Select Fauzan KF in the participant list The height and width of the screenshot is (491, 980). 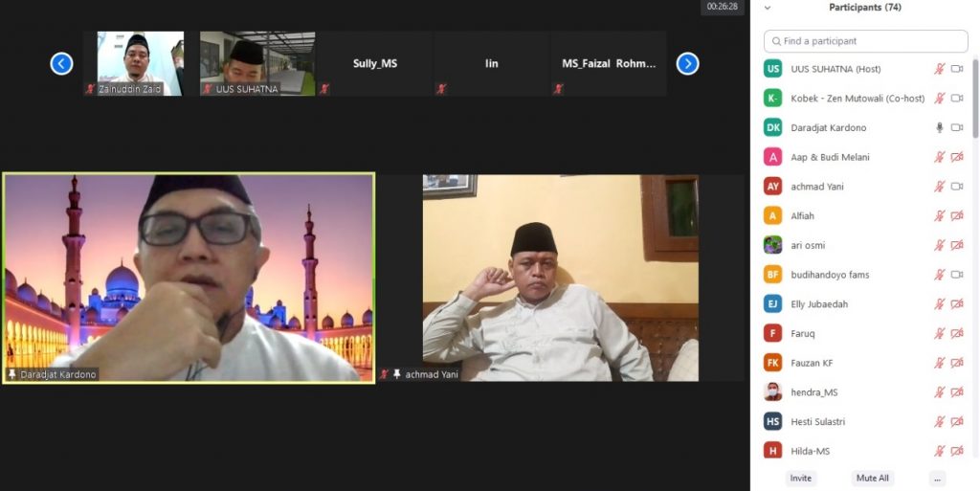coord(811,363)
